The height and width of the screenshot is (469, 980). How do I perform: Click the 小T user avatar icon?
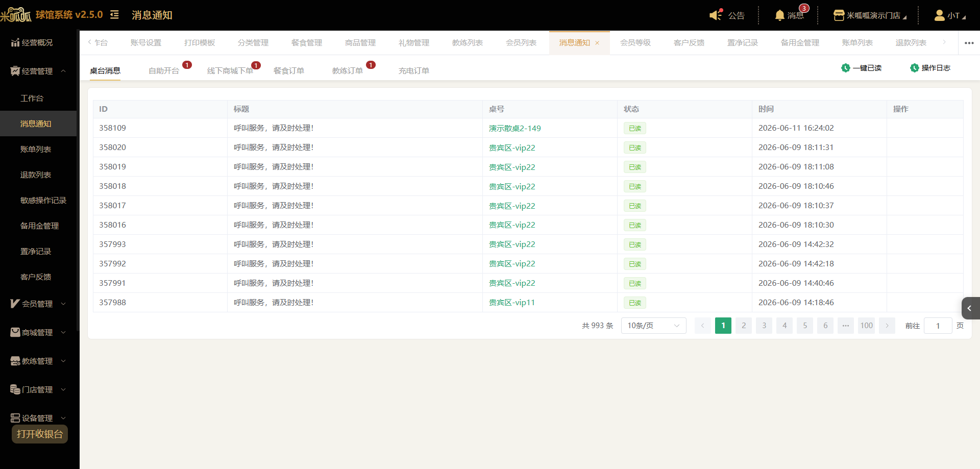939,15
